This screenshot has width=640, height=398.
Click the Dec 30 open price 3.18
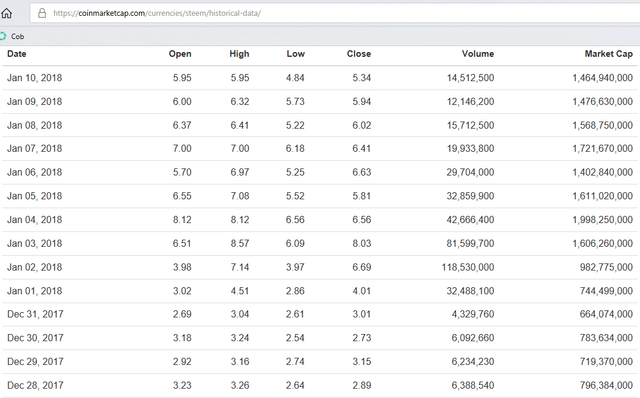click(x=182, y=338)
